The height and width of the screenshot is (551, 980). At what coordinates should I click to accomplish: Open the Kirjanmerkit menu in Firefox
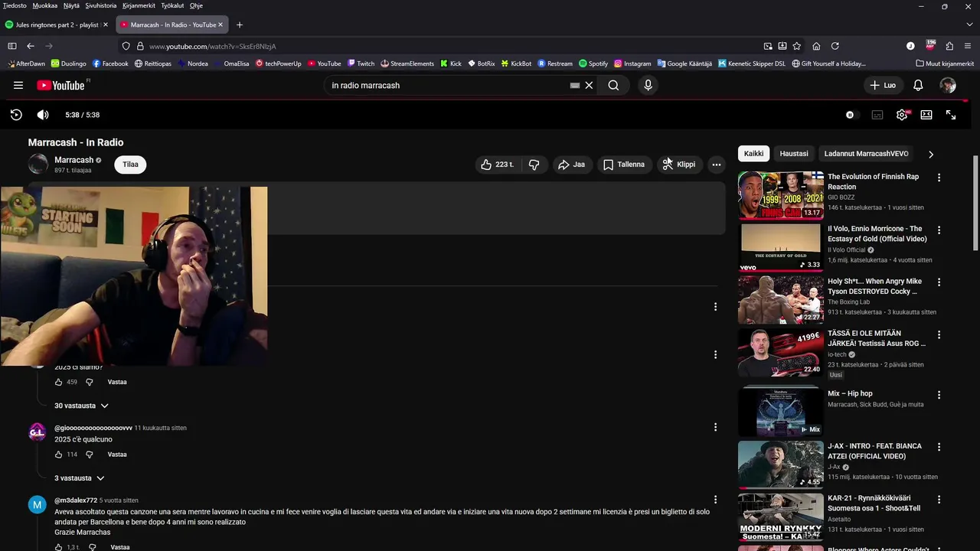point(139,5)
